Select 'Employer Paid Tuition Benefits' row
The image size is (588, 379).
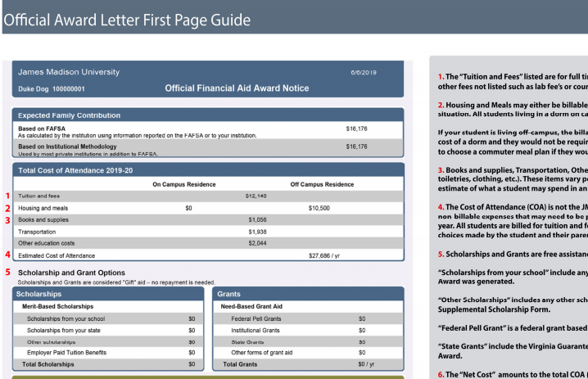click(x=108, y=352)
